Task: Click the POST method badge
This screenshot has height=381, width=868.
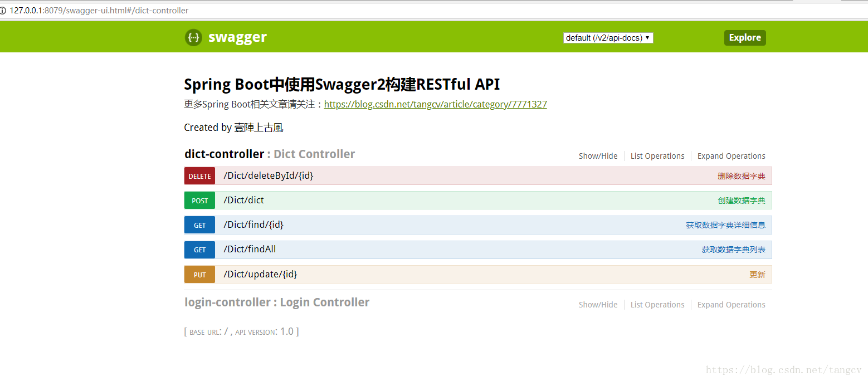Action: (x=199, y=201)
